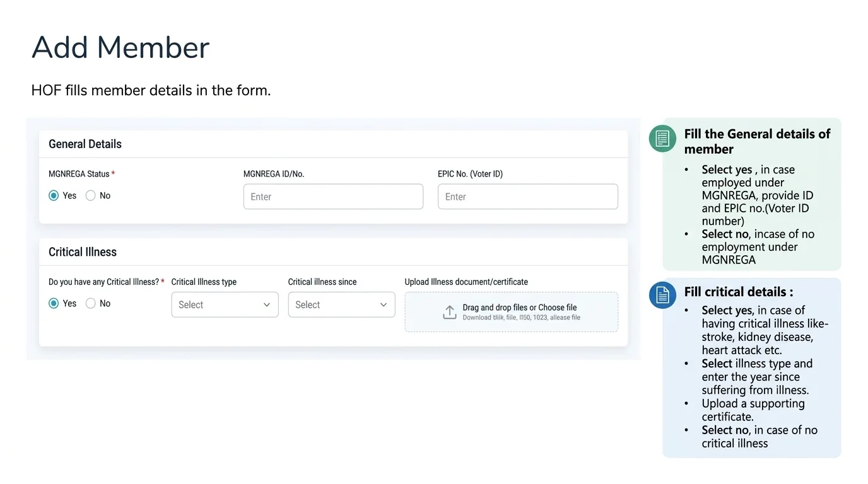Click the green form list icon
The image size is (868, 484).
662,138
